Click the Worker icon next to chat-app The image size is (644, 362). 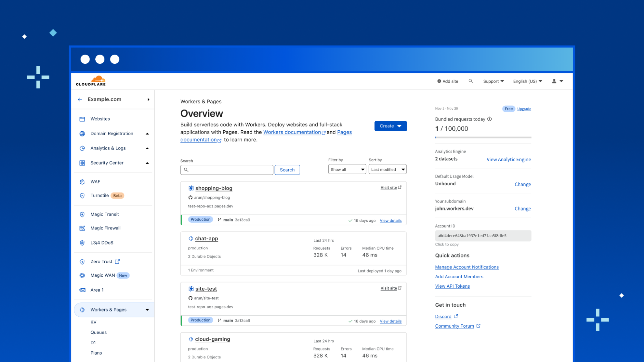(x=191, y=238)
